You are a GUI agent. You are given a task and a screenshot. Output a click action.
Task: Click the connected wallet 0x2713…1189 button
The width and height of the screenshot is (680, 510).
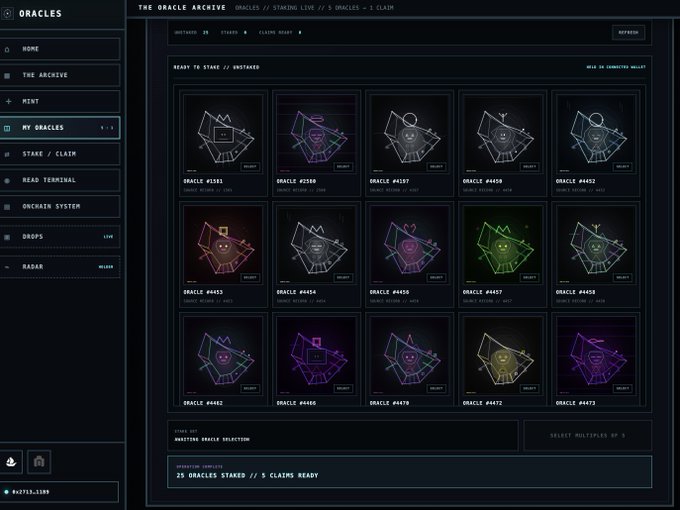tap(59, 492)
